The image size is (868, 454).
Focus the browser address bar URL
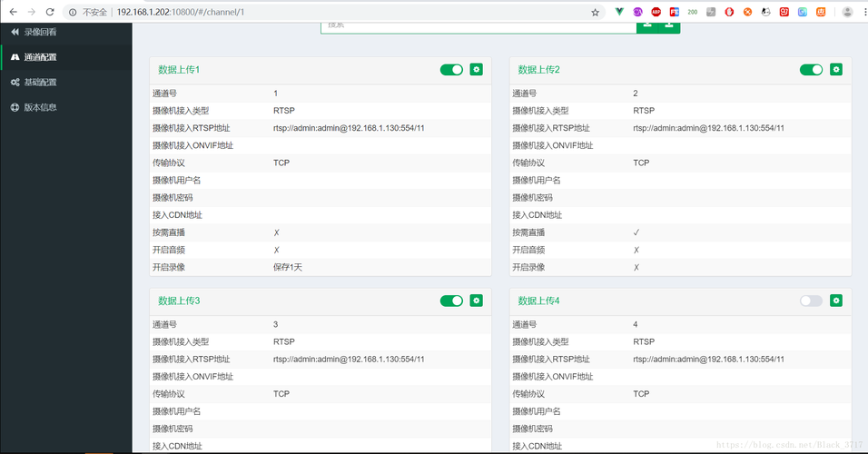[180, 12]
